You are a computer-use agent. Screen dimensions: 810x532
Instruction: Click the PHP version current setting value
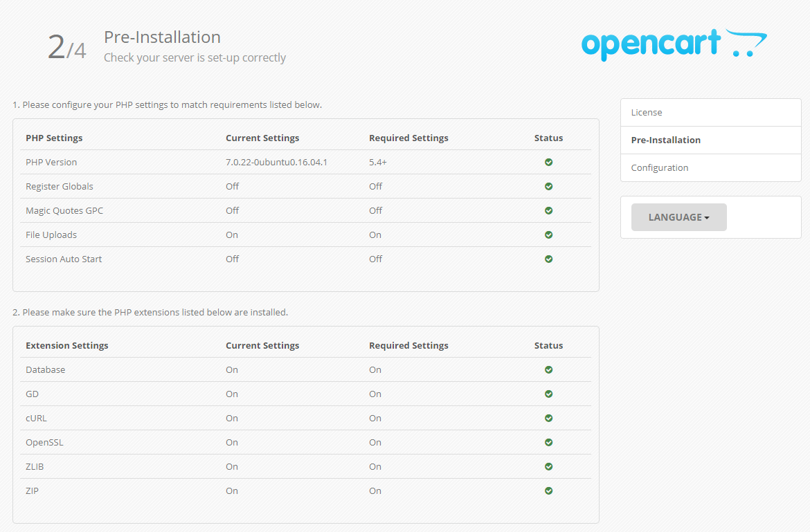[276, 162]
